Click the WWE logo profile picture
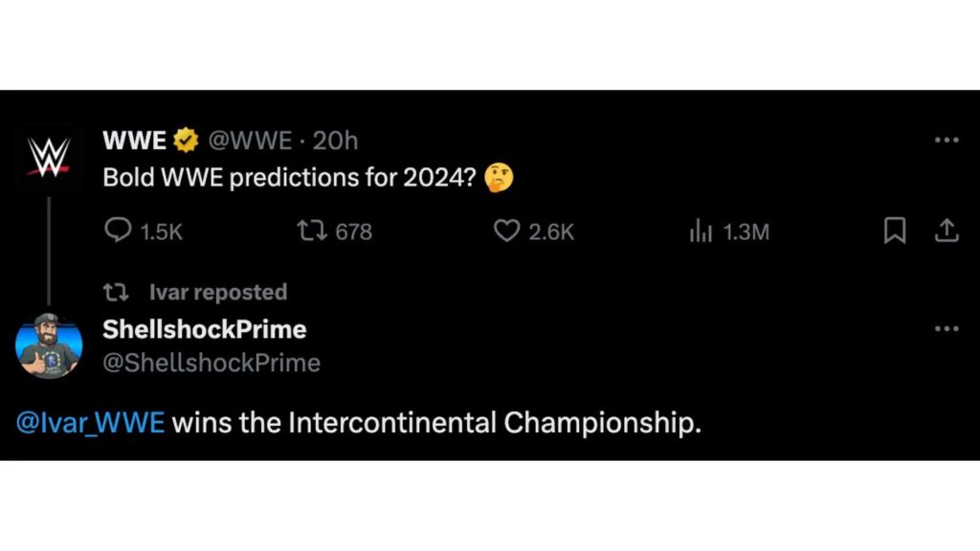This screenshot has height=551, width=980. click(x=49, y=156)
